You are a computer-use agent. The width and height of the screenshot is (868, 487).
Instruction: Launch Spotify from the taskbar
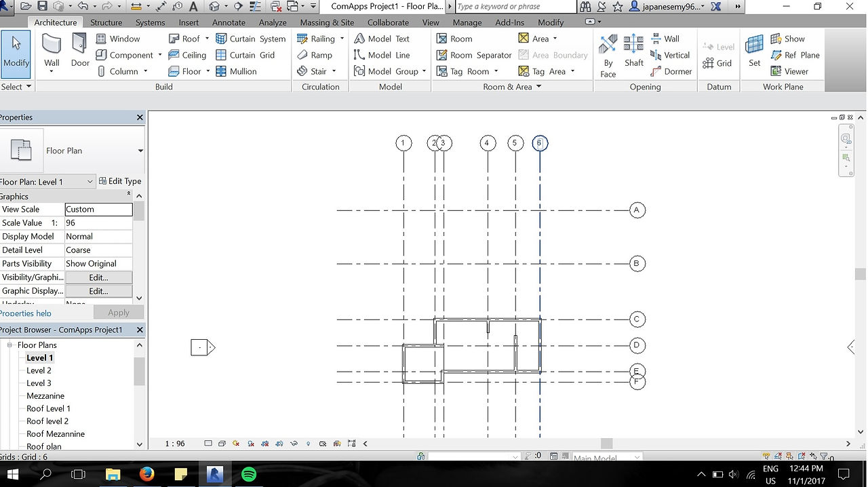pos(249,474)
